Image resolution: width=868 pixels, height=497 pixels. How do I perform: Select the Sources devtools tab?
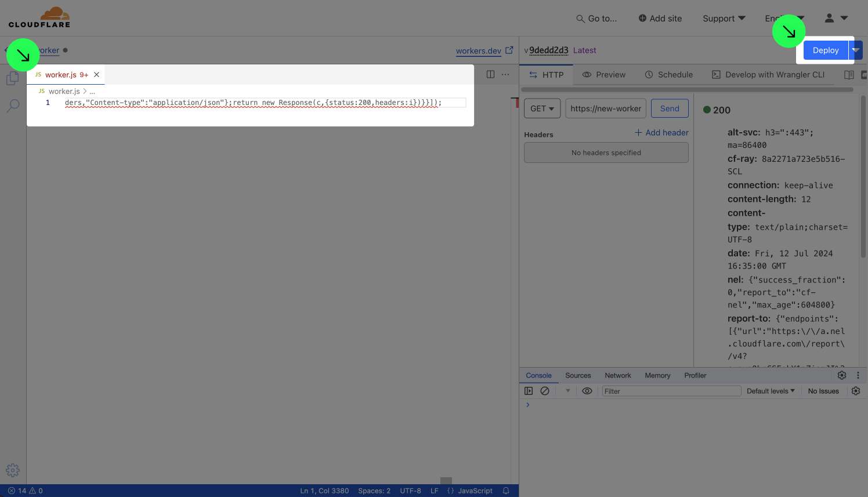[x=578, y=375]
